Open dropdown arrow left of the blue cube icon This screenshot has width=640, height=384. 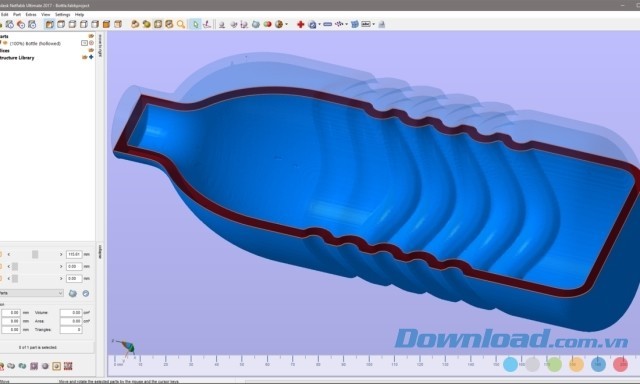[347, 24]
